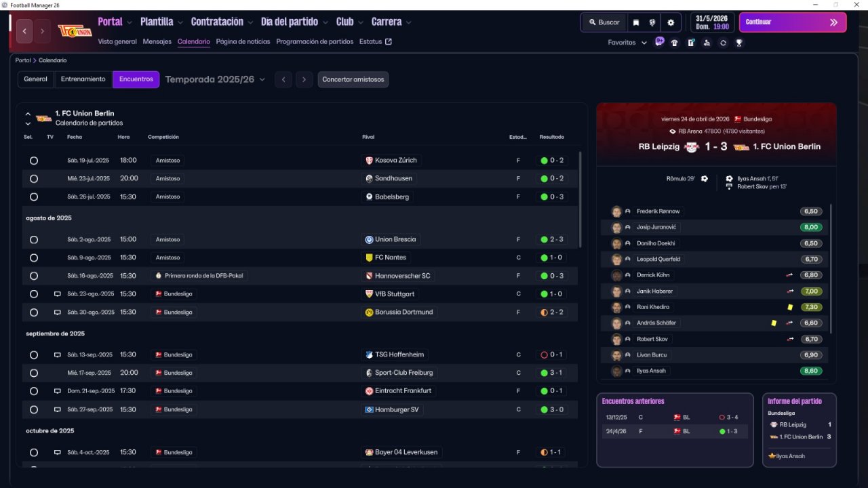868x488 pixels.
Task: Click the TV icon for Hamburger SV match
Action: pos(58,410)
